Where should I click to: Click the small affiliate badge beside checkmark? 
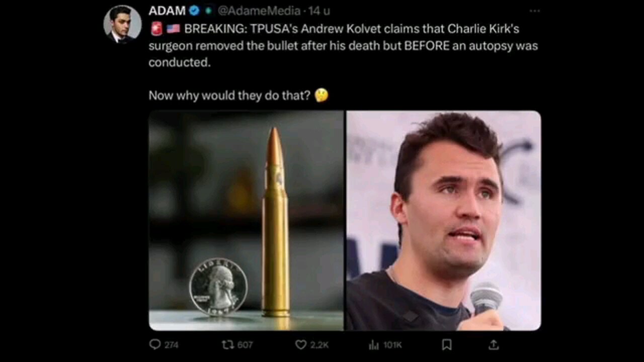point(208,11)
